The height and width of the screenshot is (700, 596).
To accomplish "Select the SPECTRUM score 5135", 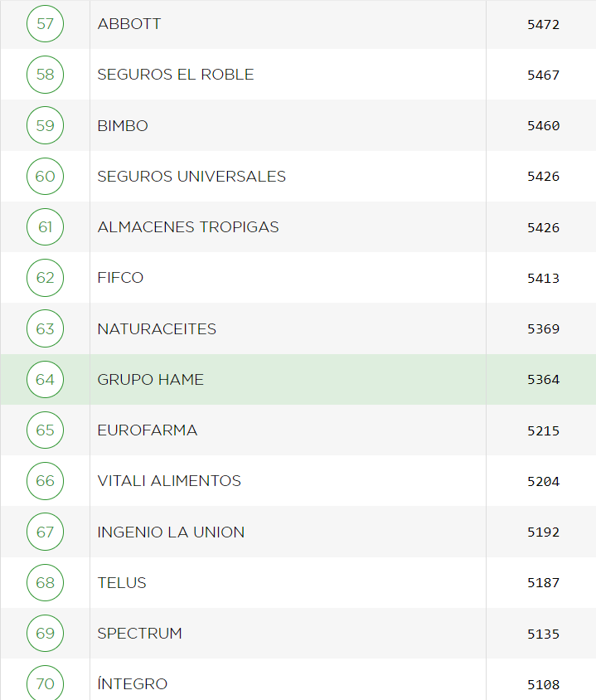I will click(x=543, y=634).
